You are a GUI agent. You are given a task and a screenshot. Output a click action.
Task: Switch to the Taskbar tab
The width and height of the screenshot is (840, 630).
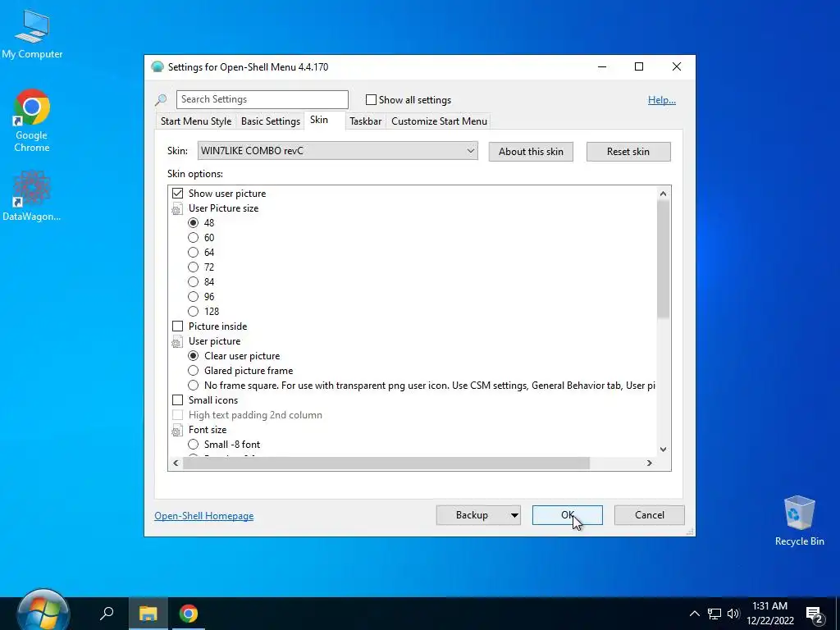(365, 121)
